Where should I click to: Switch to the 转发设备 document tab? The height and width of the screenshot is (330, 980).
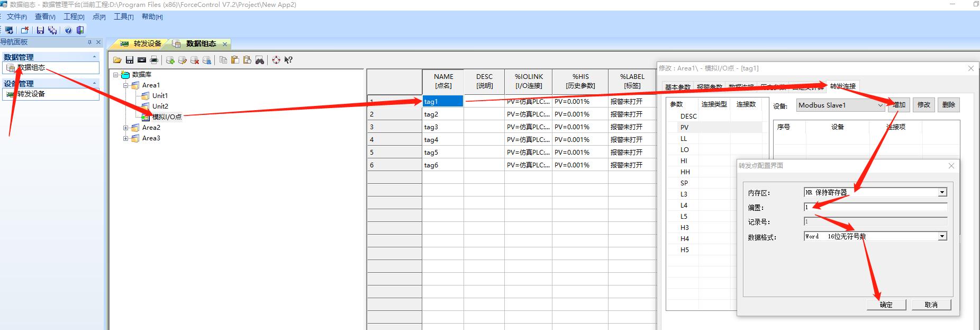pyautogui.click(x=141, y=44)
